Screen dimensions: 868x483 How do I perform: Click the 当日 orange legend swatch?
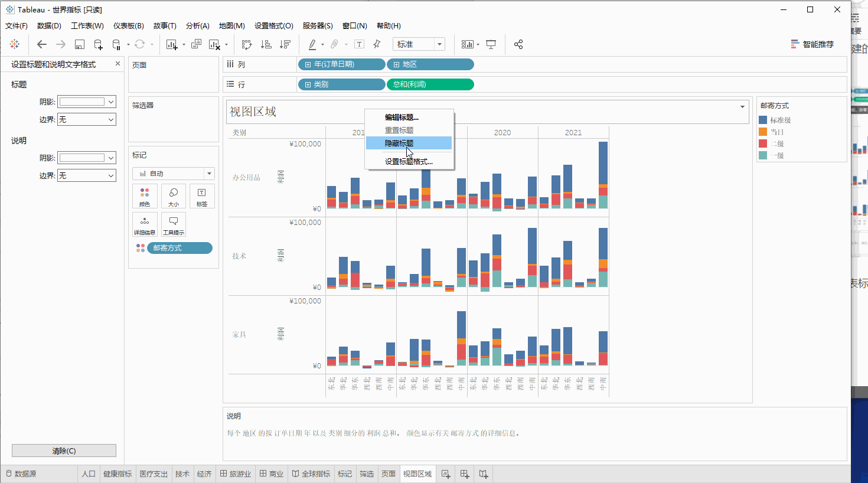(x=763, y=132)
